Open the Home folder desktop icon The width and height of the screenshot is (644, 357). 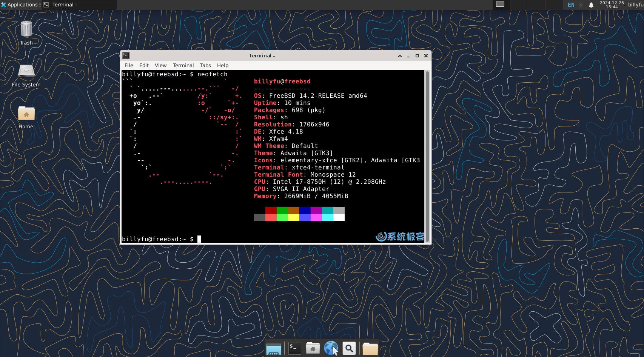26,117
